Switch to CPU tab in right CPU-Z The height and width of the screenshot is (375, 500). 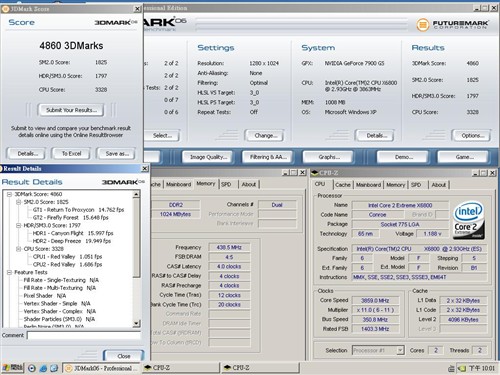coord(320,184)
